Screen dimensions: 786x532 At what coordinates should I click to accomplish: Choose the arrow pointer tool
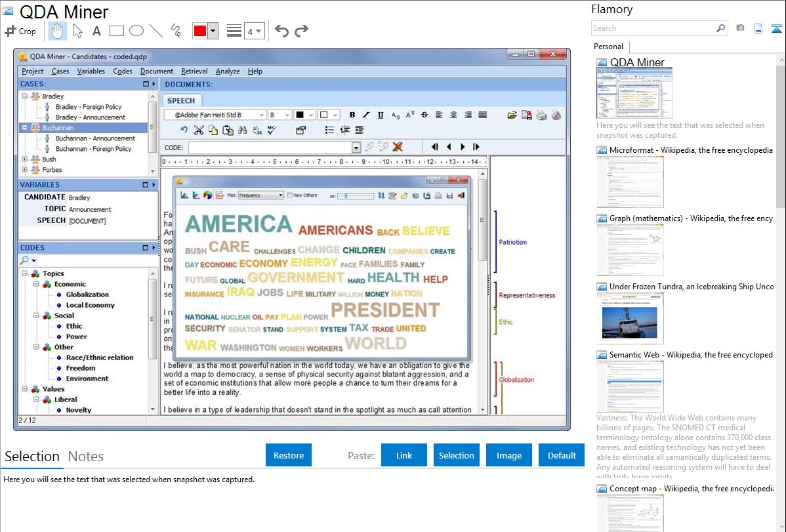point(77,31)
